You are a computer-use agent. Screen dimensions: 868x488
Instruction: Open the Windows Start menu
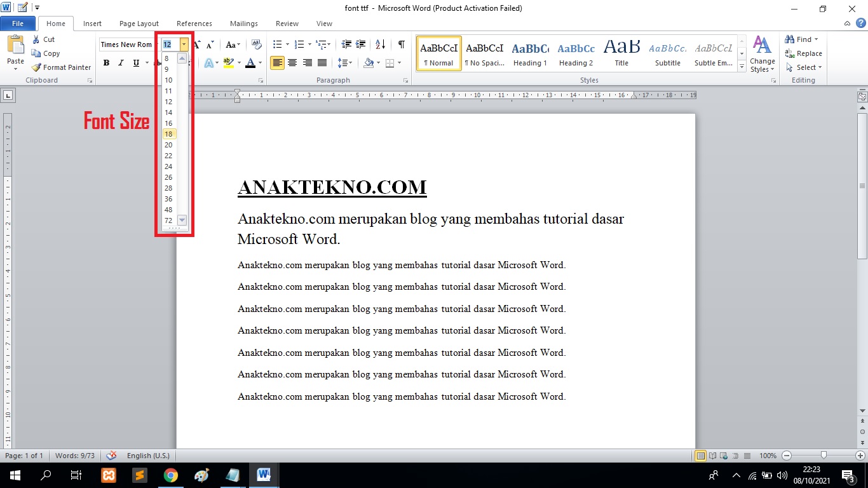click(x=15, y=475)
